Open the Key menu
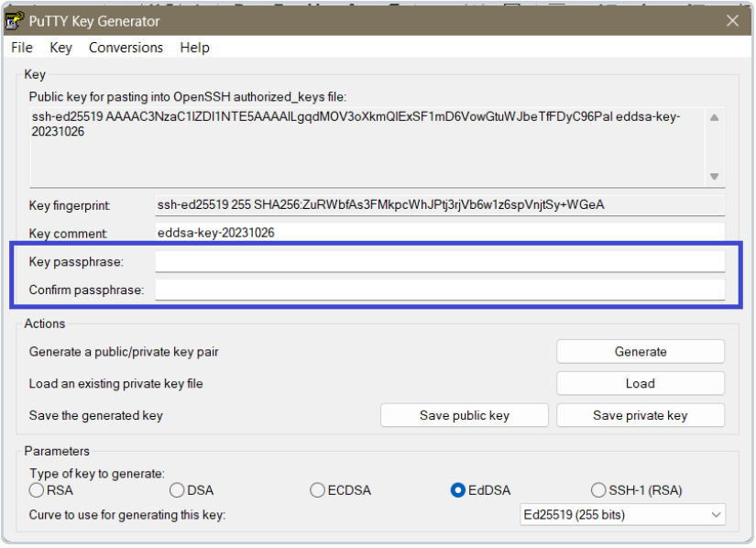The height and width of the screenshot is (548, 756). click(x=60, y=48)
